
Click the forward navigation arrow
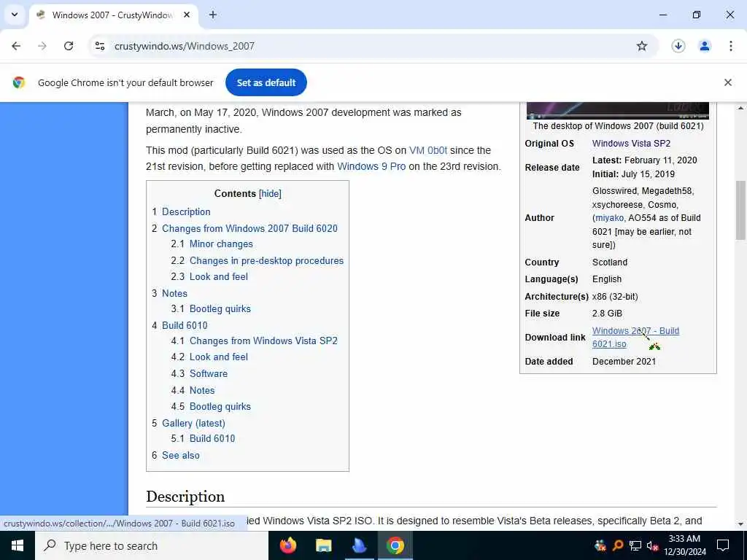pos(42,46)
